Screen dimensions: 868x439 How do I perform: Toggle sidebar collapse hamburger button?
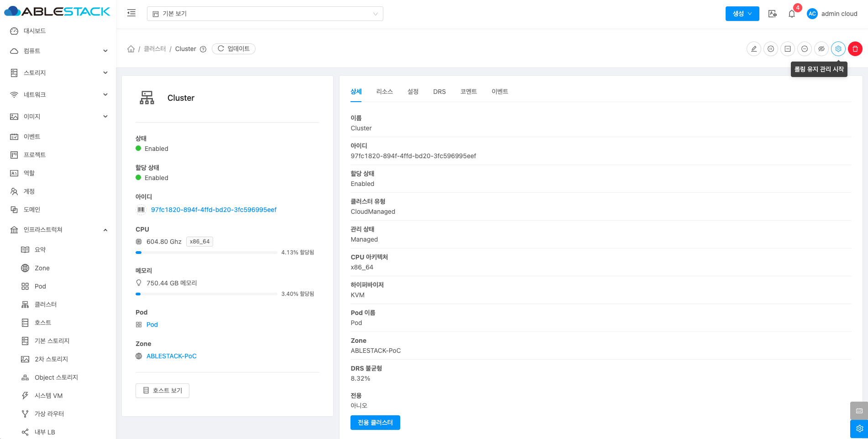pos(131,13)
